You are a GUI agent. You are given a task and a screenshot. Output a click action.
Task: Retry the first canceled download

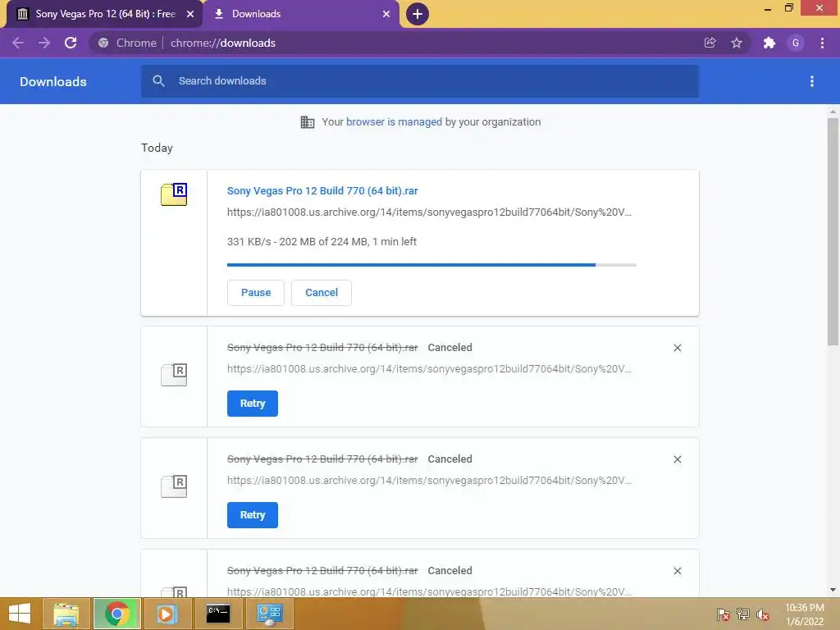point(253,404)
